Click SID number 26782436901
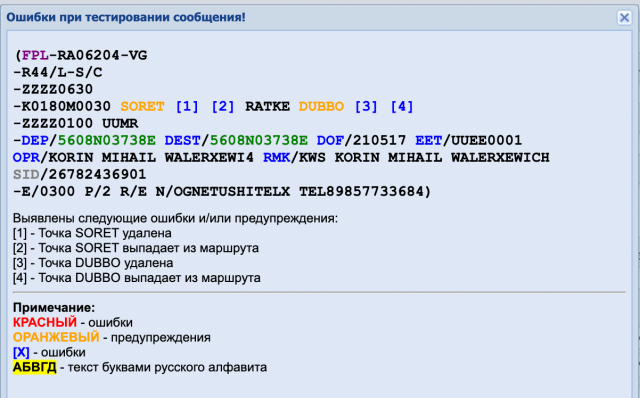Viewport: 640px width, 398px height. point(97,175)
